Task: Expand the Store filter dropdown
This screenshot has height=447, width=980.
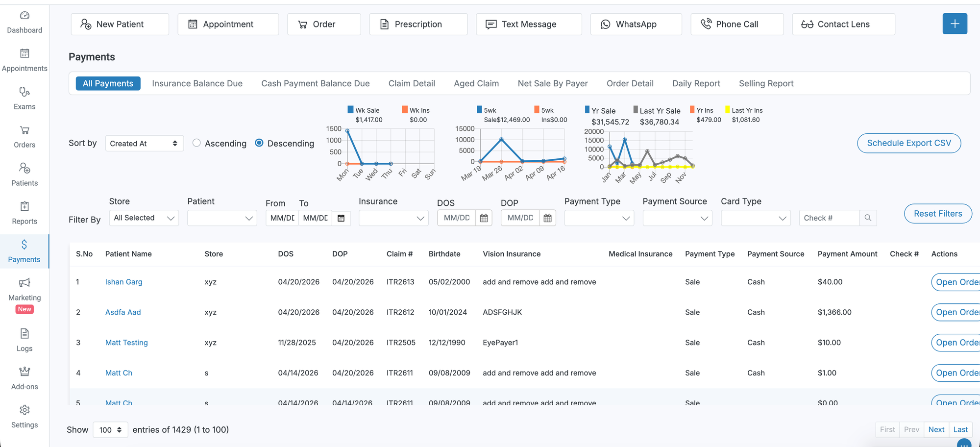Action: (x=144, y=218)
